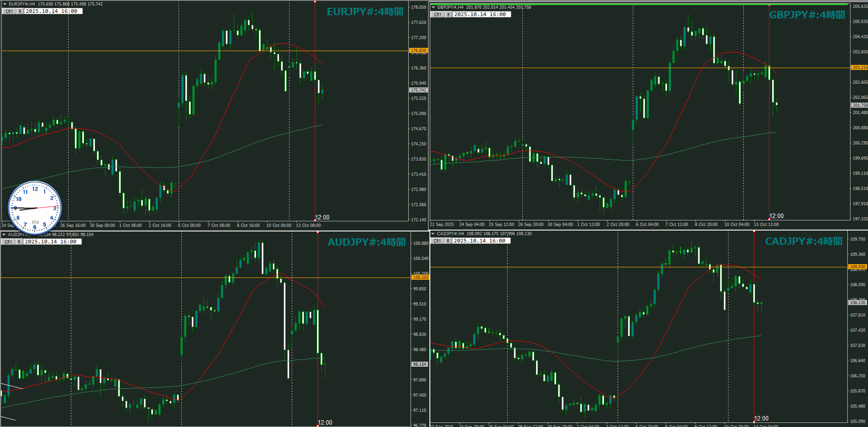
Task: Select the 203.215 price label on GBPJPY
Action: tap(859, 68)
